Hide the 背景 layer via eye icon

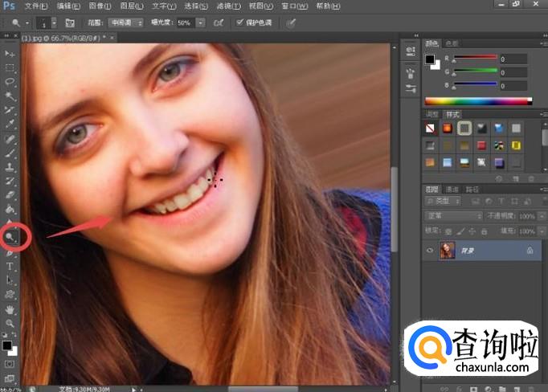[430, 251]
